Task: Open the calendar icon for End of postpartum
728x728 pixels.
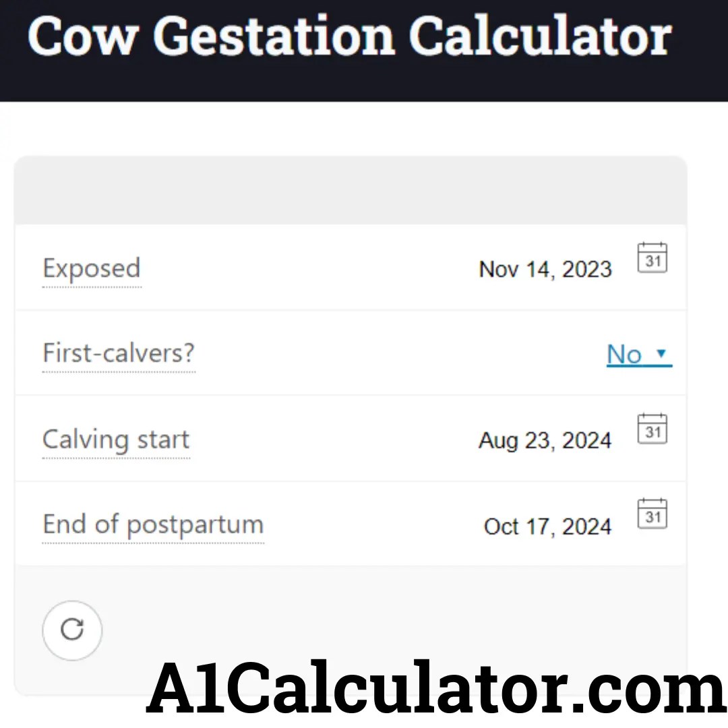Action: tap(651, 514)
